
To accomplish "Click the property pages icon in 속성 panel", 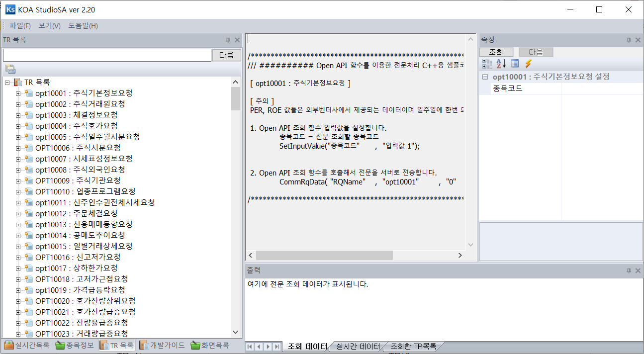I will tap(515, 63).
